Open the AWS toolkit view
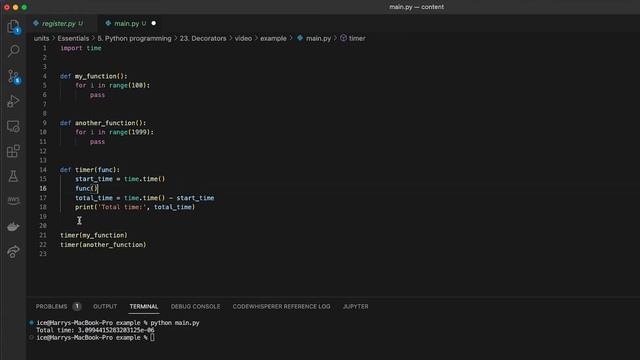The image size is (640, 360). (13, 201)
